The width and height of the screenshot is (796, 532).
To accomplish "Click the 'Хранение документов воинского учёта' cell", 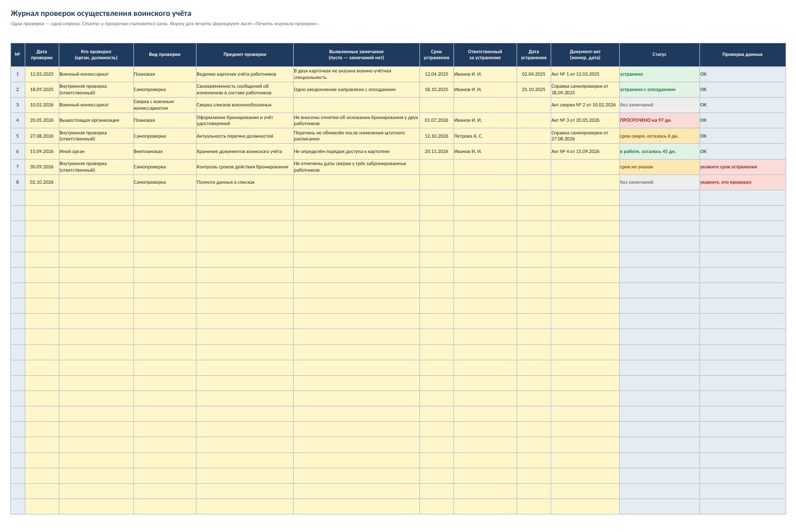I will pyautogui.click(x=244, y=151).
